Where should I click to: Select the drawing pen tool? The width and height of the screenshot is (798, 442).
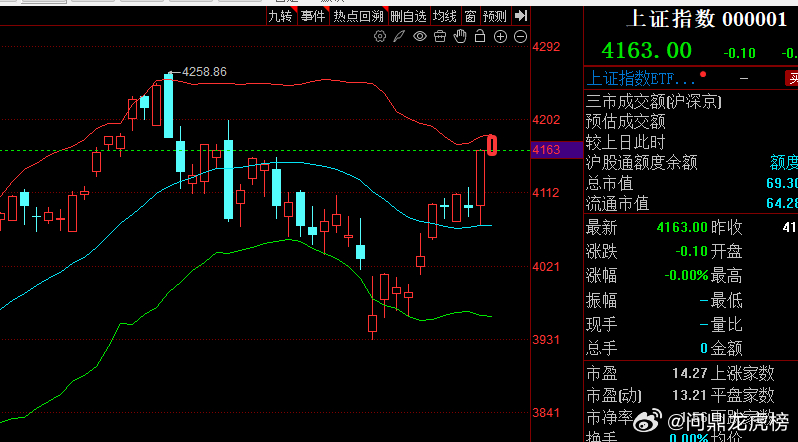pos(400,36)
